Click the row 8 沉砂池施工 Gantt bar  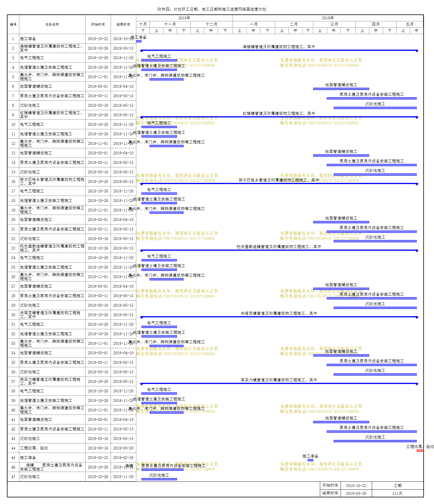375,108
